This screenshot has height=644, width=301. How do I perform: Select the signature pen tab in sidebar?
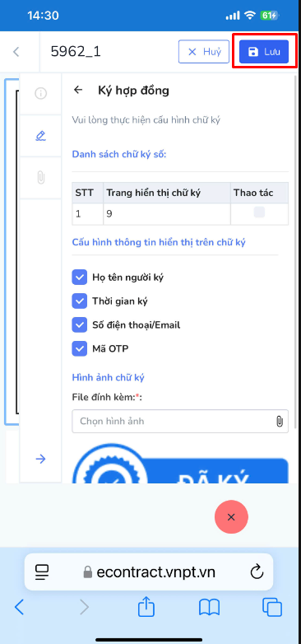(x=40, y=136)
